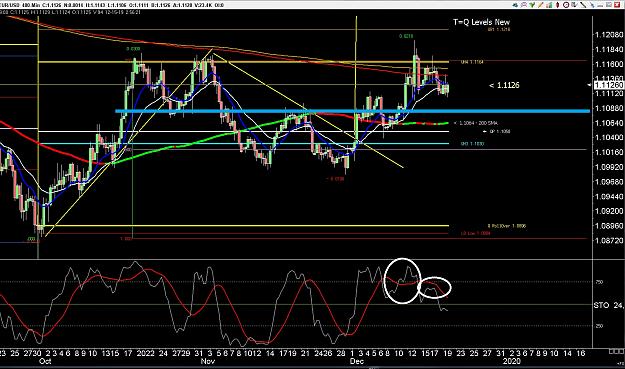Close the chart with the red X
The height and width of the screenshot is (369, 625).
click(x=617, y=5)
